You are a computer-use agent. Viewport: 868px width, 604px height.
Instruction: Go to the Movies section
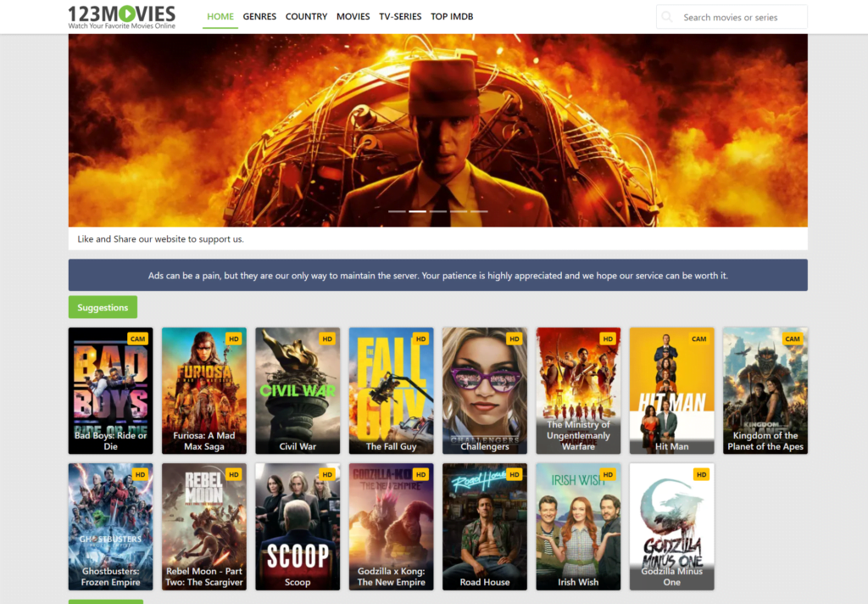353,16
